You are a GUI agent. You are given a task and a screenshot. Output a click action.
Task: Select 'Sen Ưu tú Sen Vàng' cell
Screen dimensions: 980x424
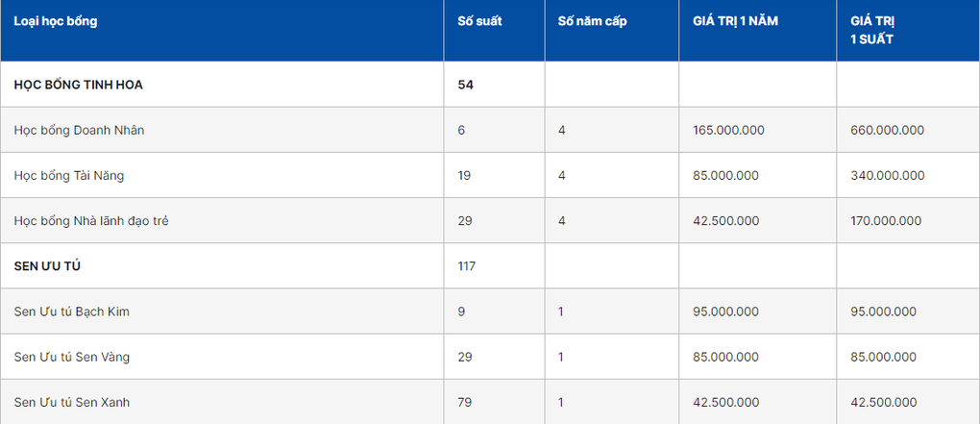coord(72,357)
